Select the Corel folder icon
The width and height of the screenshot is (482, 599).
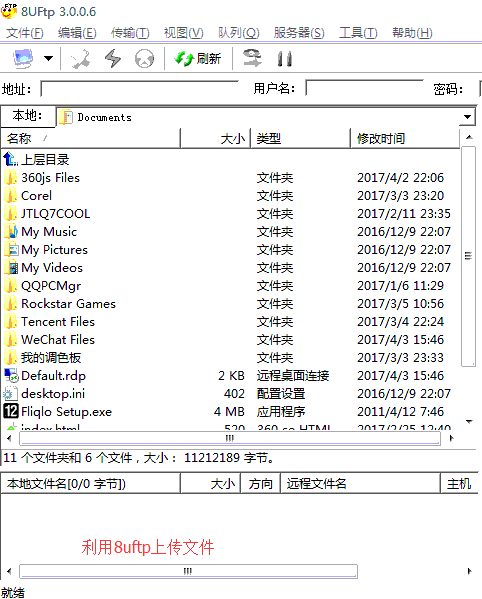(x=11, y=196)
